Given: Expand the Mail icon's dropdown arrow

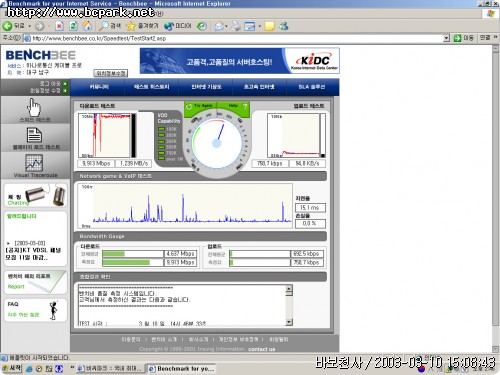Looking at the screenshot, I should click(227, 26).
